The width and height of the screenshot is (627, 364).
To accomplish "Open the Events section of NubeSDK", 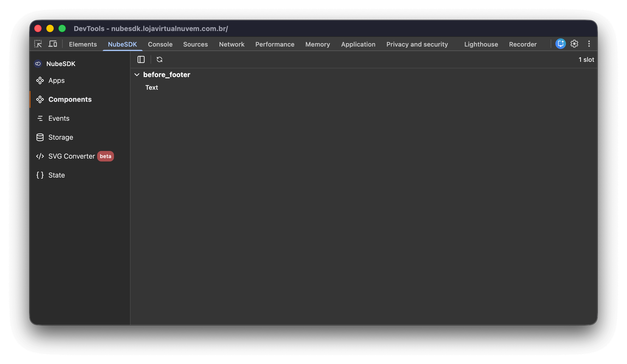I will 58,118.
